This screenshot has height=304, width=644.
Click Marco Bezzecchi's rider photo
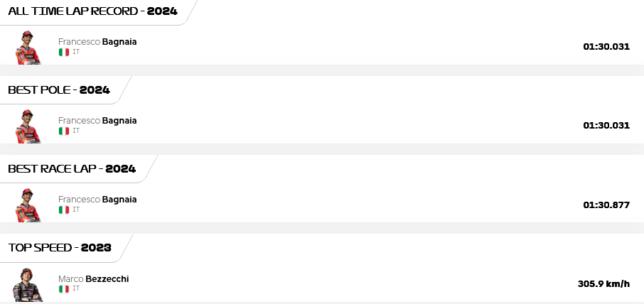pos(28,285)
